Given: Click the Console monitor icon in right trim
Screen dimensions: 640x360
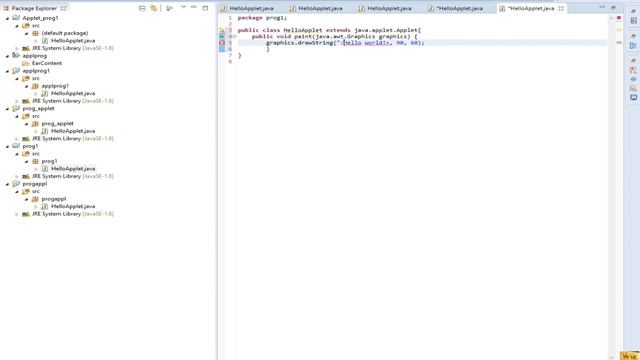Looking at the screenshot, I should pyautogui.click(x=633, y=98).
